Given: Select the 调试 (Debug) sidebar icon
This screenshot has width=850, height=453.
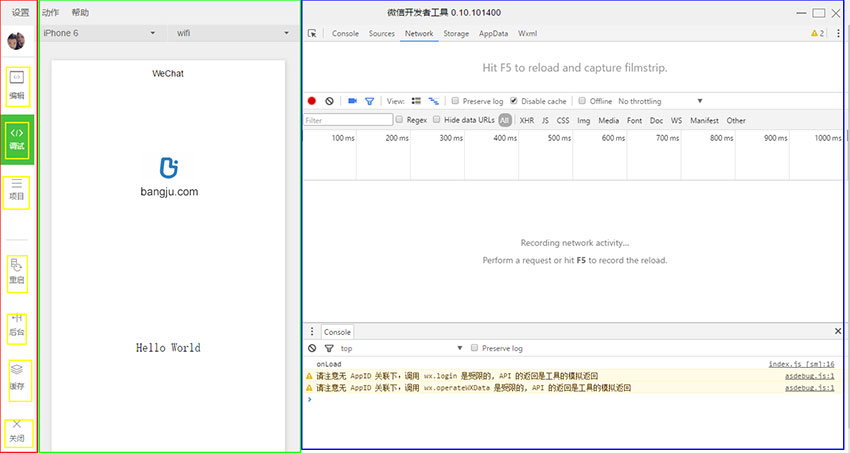Looking at the screenshot, I should click(17, 138).
